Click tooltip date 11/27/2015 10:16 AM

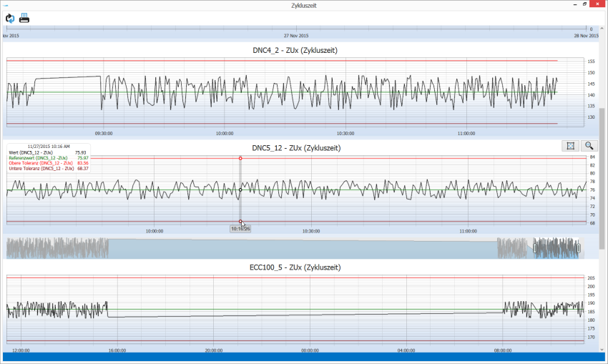pyautogui.click(x=49, y=147)
